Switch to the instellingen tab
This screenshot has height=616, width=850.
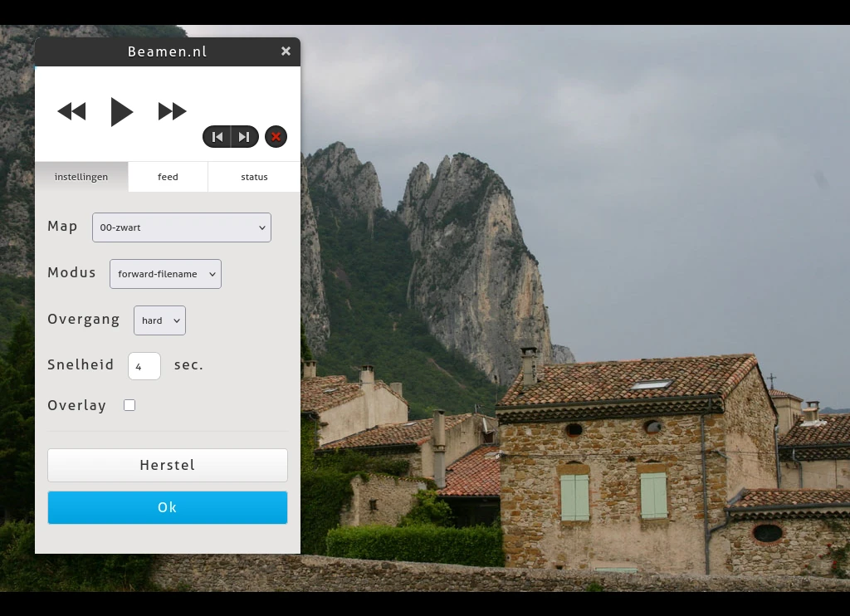click(81, 177)
